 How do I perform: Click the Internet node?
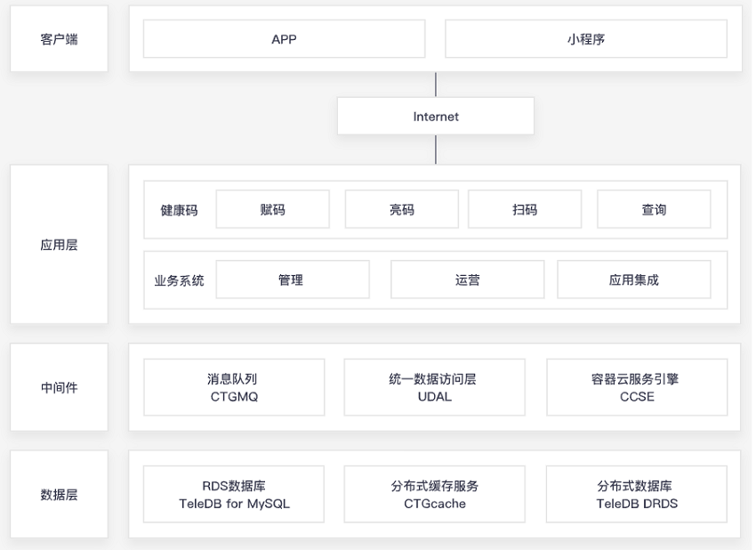click(436, 117)
